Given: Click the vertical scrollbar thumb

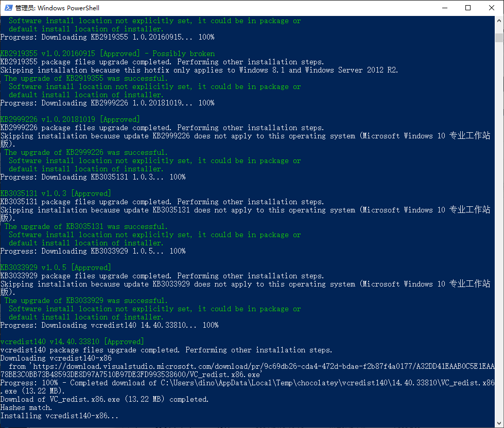Looking at the screenshot, I should 499,38.
